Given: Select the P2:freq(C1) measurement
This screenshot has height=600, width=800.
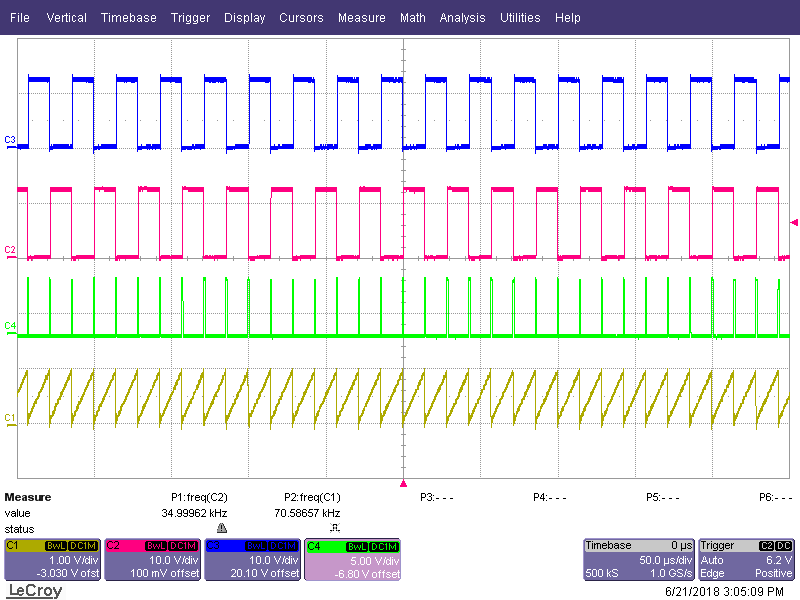Looking at the screenshot, I should [312, 497].
